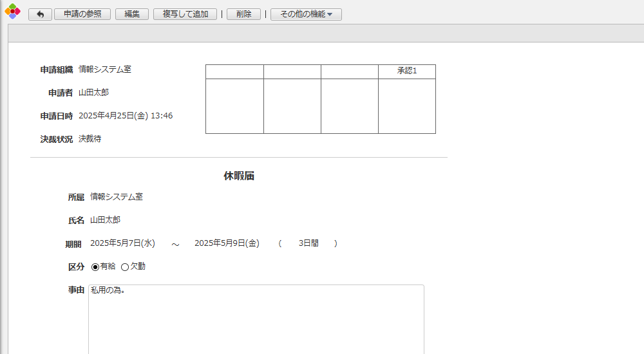Click the 3日間 duration value

tap(308, 243)
